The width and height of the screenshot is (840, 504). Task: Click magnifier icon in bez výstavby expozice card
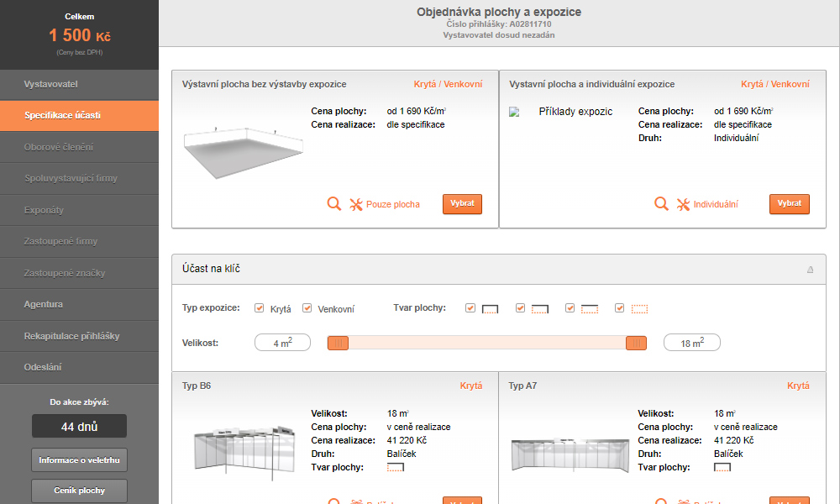(x=333, y=204)
